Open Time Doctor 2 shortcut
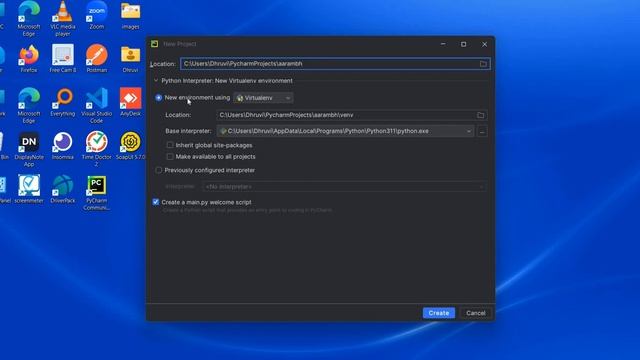The image size is (640, 360). click(97, 149)
